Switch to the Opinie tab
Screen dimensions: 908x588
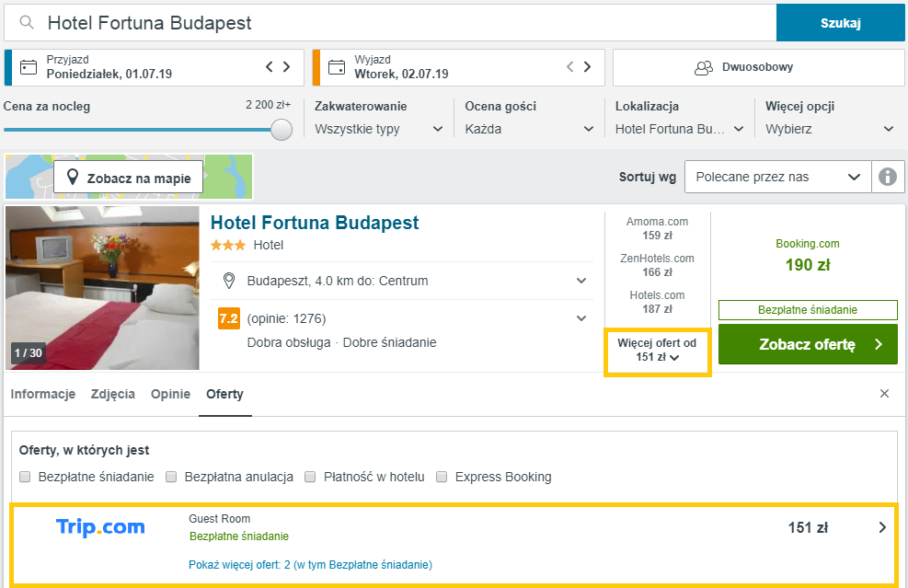click(171, 394)
